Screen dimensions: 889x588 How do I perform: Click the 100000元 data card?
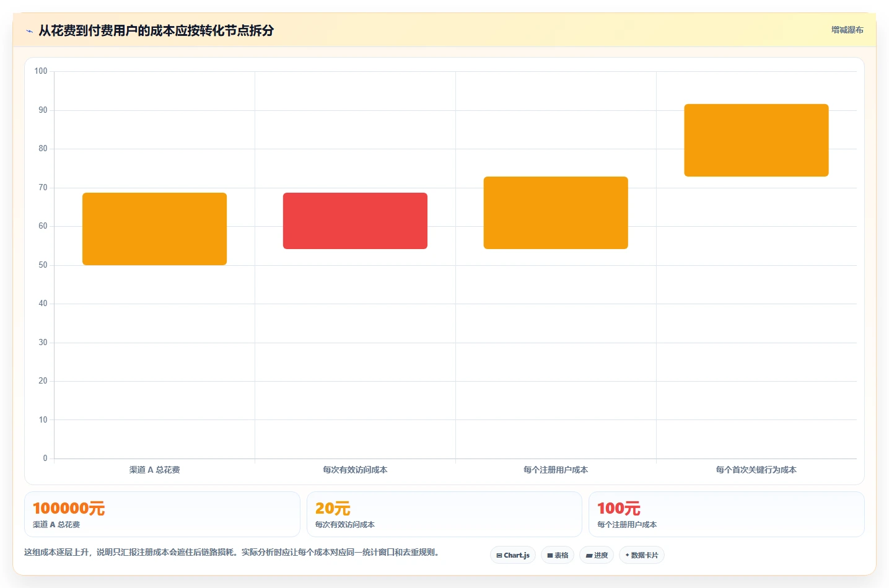pyautogui.click(x=162, y=514)
